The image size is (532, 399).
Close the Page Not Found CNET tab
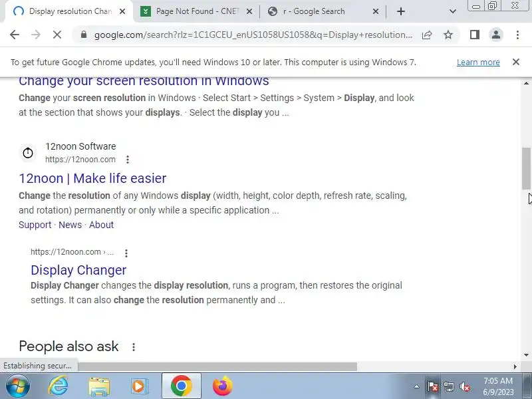(x=249, y=11)
